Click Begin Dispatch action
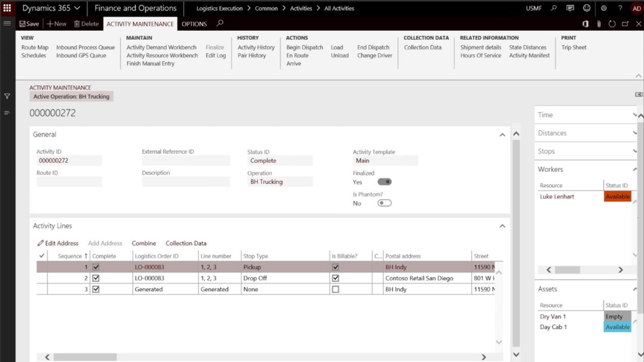The width and height of the screenshot is (644, 362). click(x=305, y=47)
